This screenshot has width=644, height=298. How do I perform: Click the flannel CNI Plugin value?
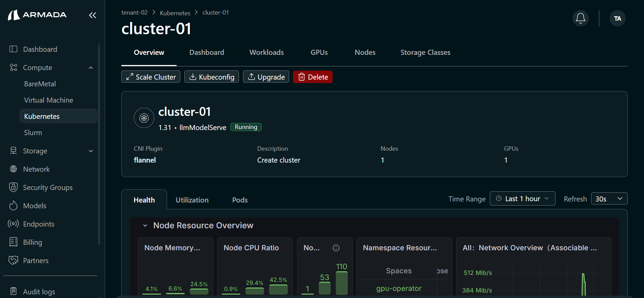click(145, 160)
